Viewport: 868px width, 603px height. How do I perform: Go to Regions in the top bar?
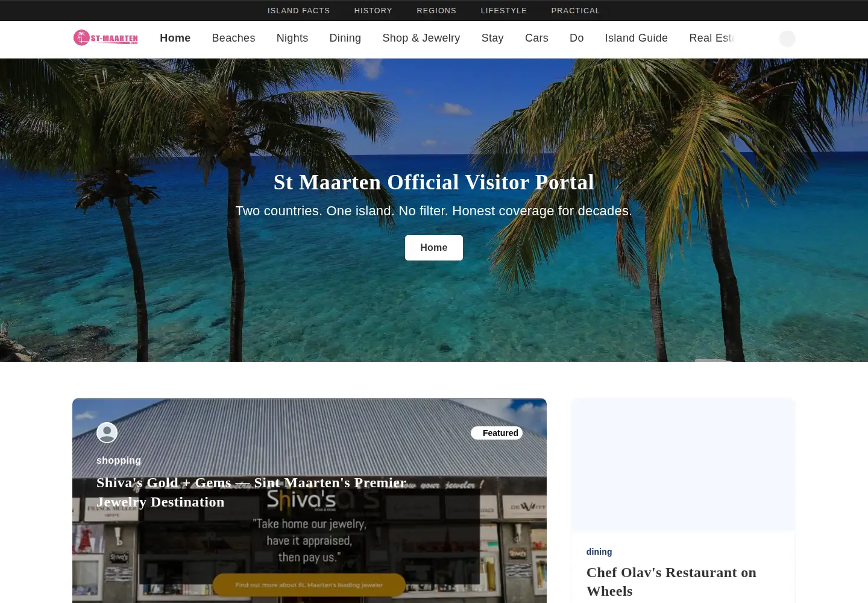click(x=436, y=11)
